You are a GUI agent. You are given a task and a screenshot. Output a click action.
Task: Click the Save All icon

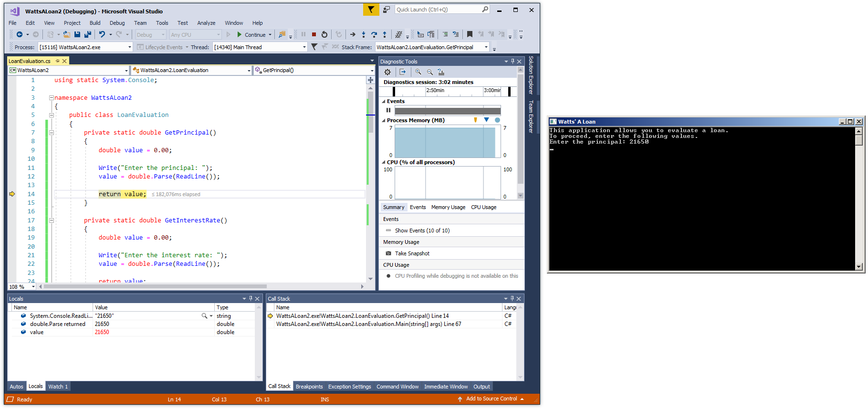point(88,34)
